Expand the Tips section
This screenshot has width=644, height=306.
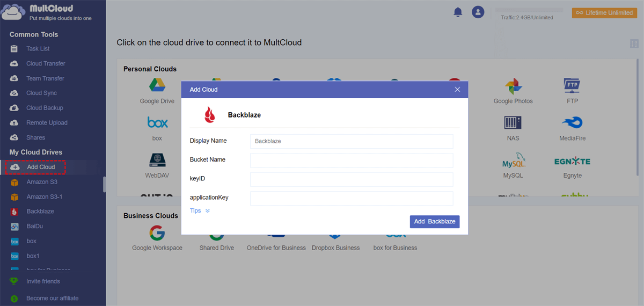click(x=200, y=211)
